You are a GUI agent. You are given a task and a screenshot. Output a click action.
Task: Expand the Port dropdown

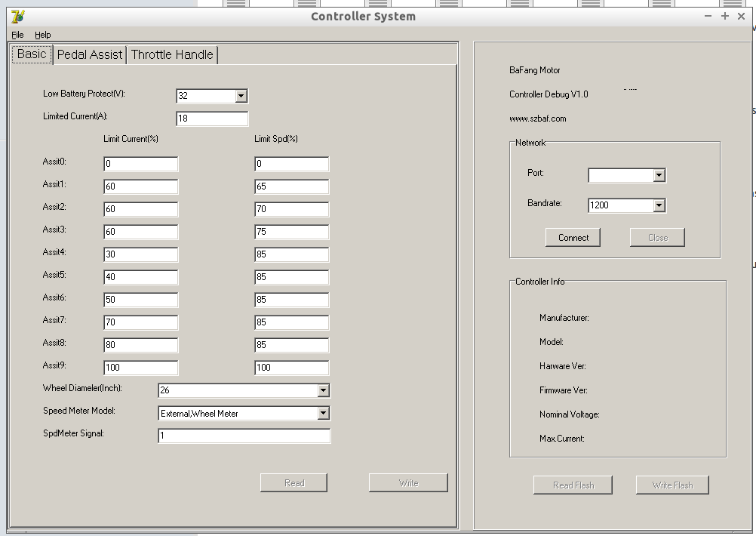click(x=659, y=175)
